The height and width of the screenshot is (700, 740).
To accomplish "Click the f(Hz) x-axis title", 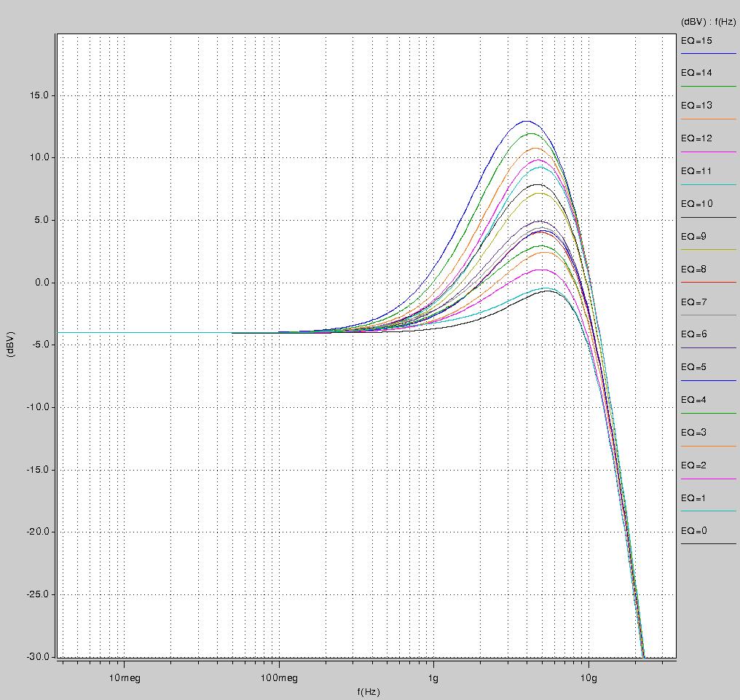I will 369,691.
